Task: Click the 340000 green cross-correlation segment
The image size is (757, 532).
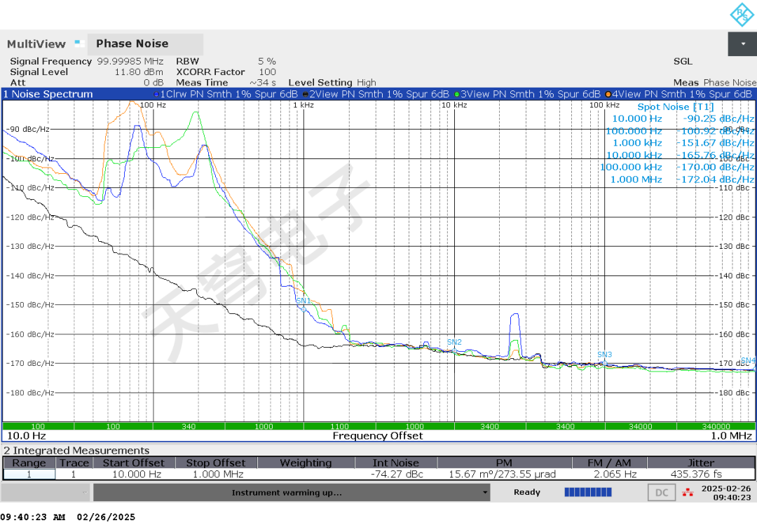Action: click(716, 426)
